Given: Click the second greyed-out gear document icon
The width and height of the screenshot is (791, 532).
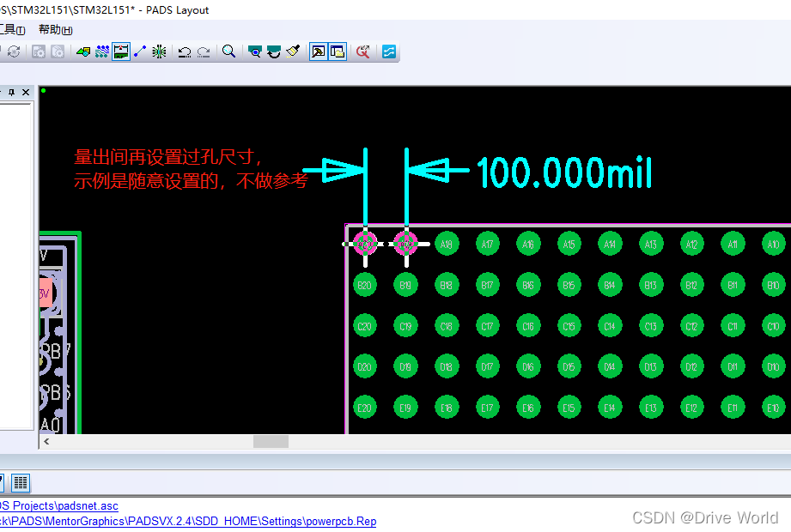Looking at the screenshot, I should pos(58,51).
